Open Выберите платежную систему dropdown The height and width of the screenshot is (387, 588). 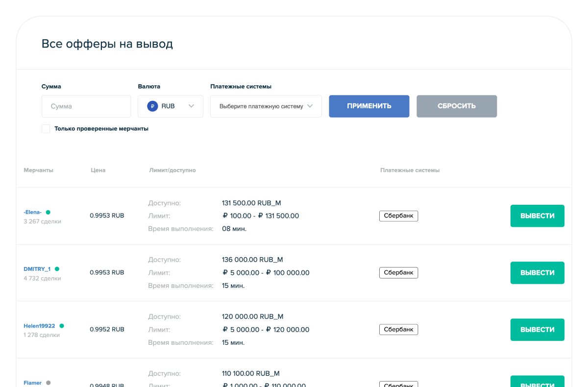(x=266, y=106)
